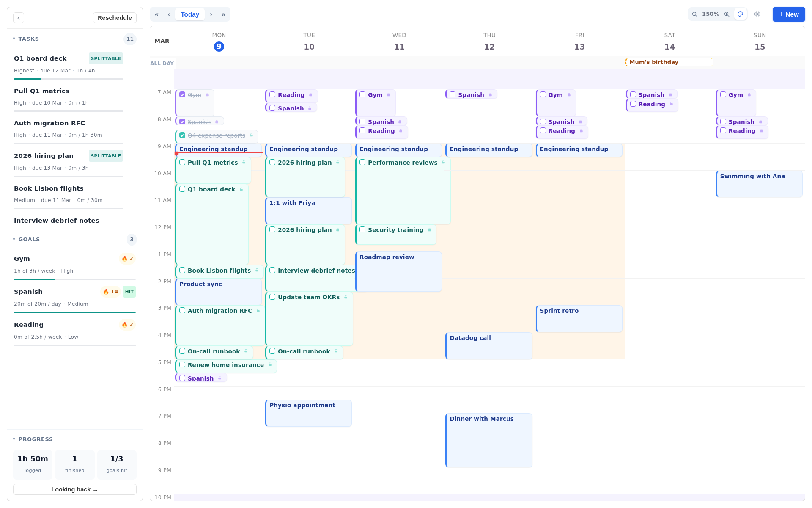Jump forward a week with double-right arrows
This screenshot has height=508, width=812.
point(223,14)
